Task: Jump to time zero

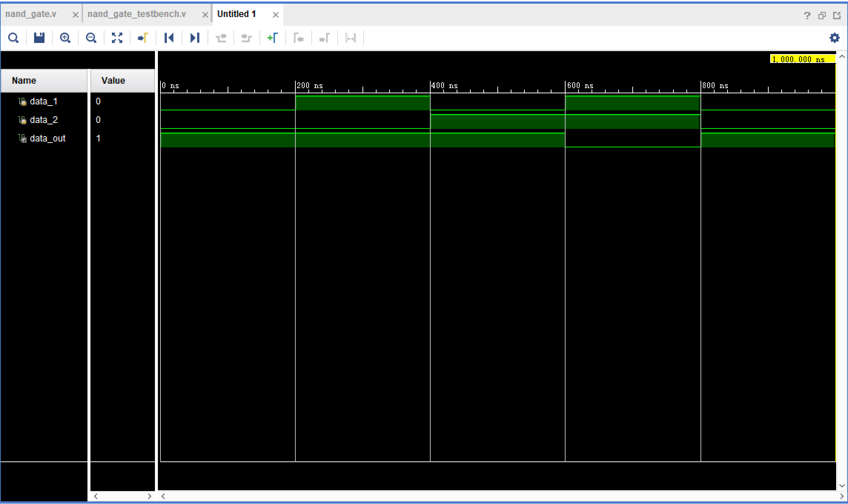Action: [x=169, y=38]
